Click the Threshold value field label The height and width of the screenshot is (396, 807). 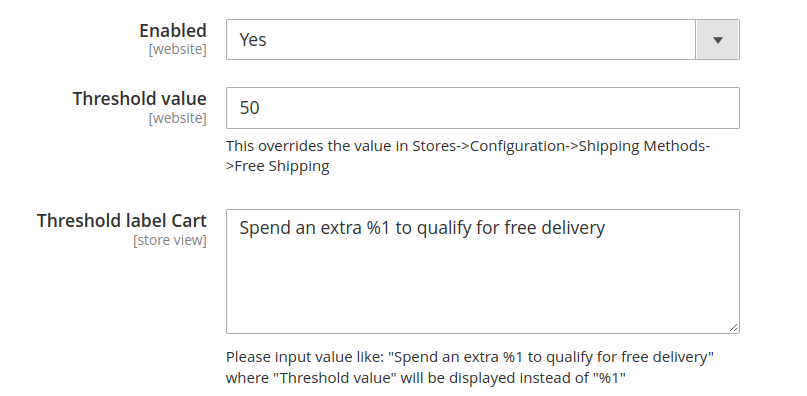139,98
